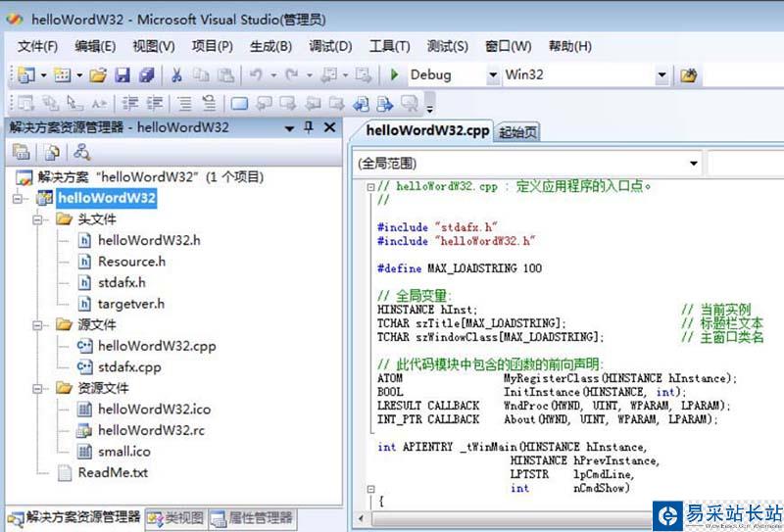Toggle a bookmark on current line
Screen dimensions: 784x532
click(x=239, y=104)
